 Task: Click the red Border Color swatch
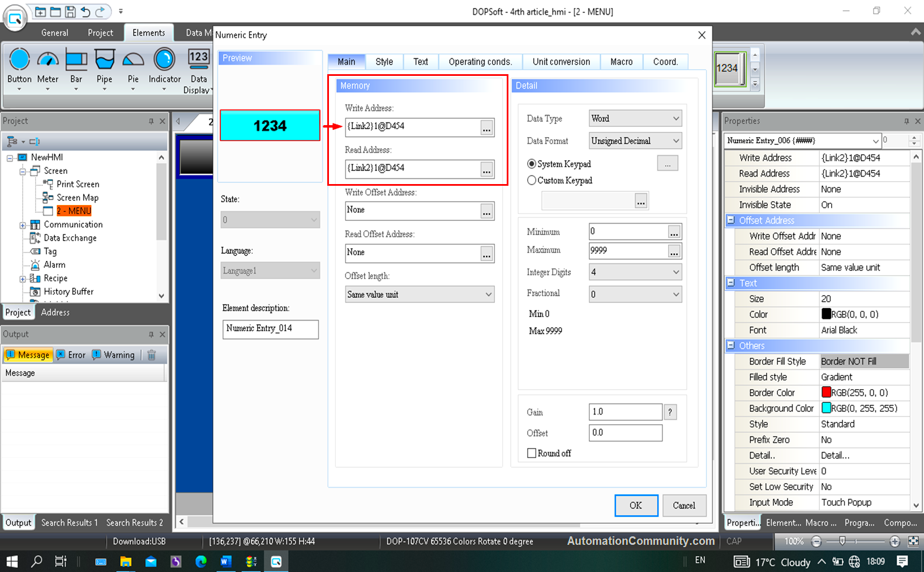tap(826, 392)
